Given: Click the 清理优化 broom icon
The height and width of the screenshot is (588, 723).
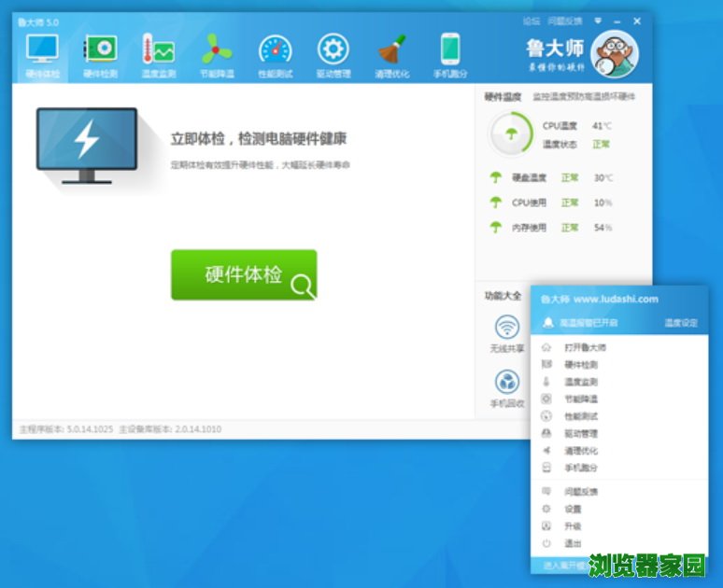Looking at the screenshot, I should click(391, 50).
